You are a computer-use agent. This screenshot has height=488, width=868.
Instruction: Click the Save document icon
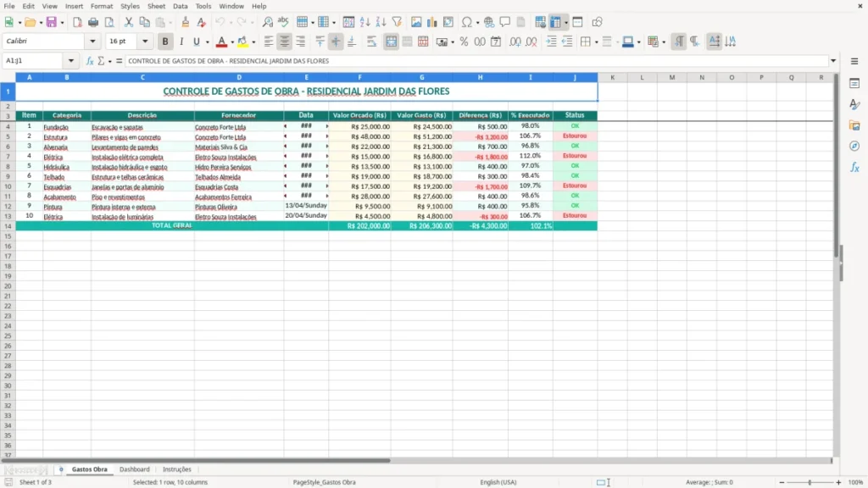point(52,22)
